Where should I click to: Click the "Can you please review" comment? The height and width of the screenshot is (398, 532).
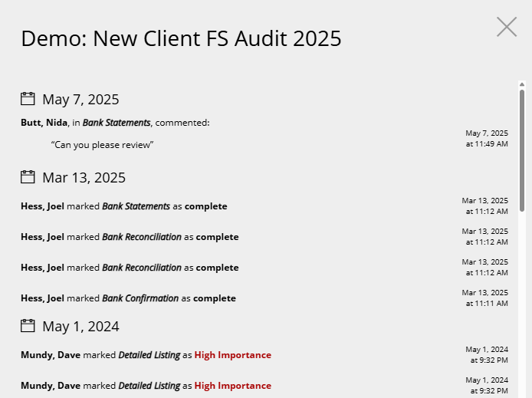(102, 145)
